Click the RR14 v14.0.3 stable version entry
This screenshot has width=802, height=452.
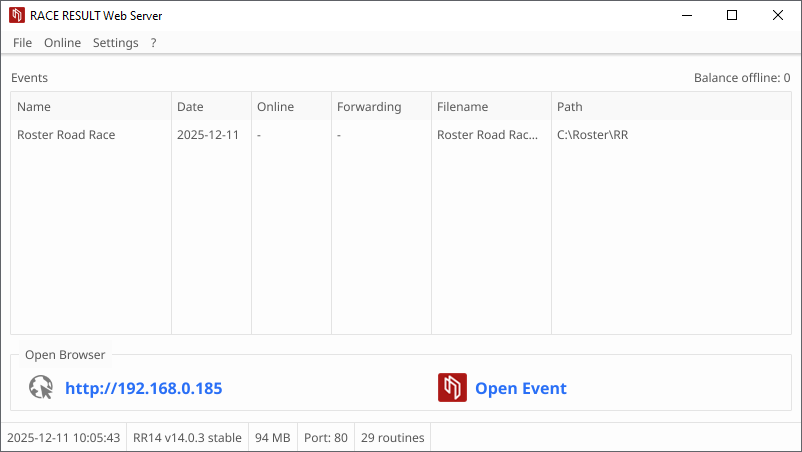(x=187, y=438)
